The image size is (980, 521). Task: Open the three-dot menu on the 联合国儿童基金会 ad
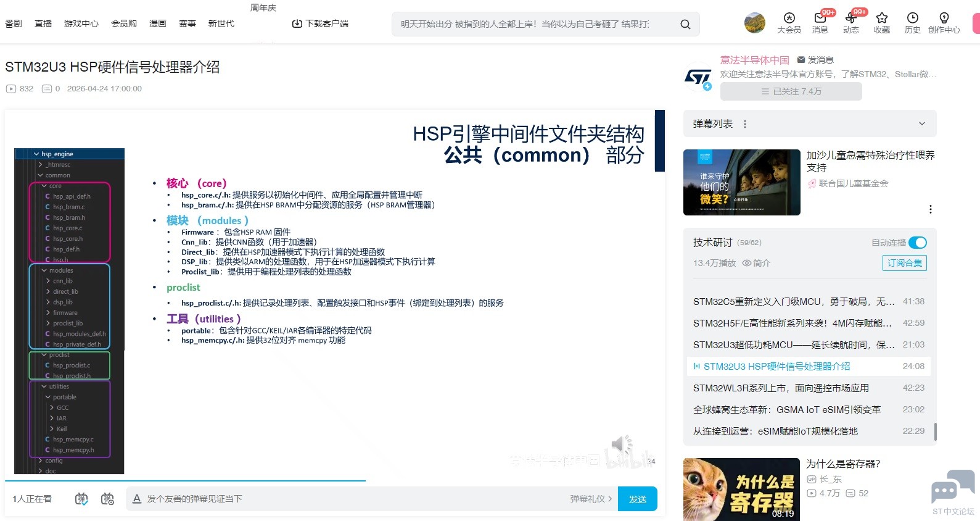coord(931,209)
